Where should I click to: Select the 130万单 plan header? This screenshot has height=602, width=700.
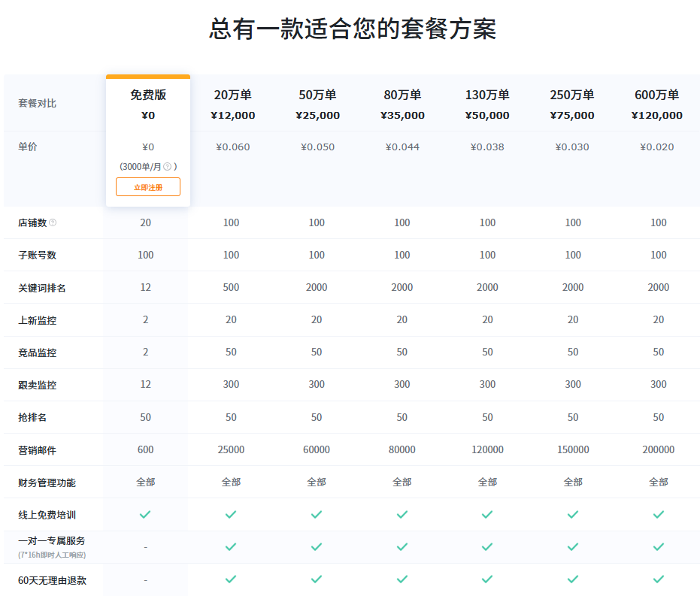point(487,95)
